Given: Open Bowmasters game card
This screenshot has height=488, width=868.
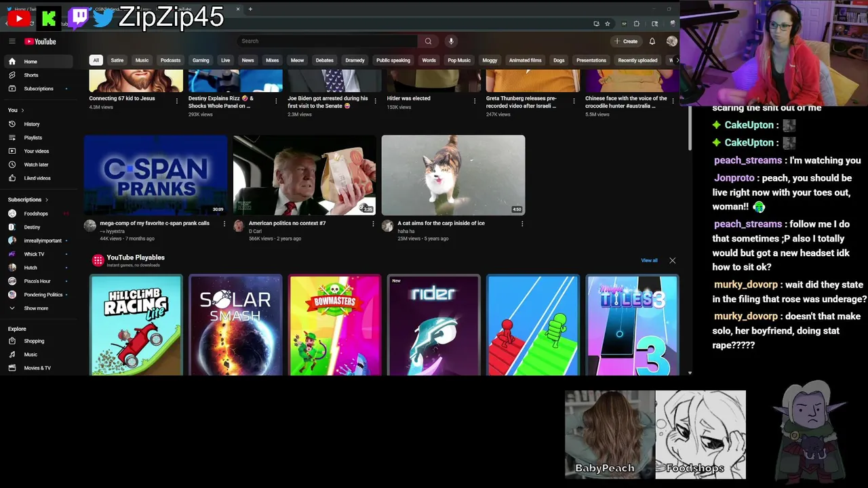Looking at the screenshot, I should point(335,325).
